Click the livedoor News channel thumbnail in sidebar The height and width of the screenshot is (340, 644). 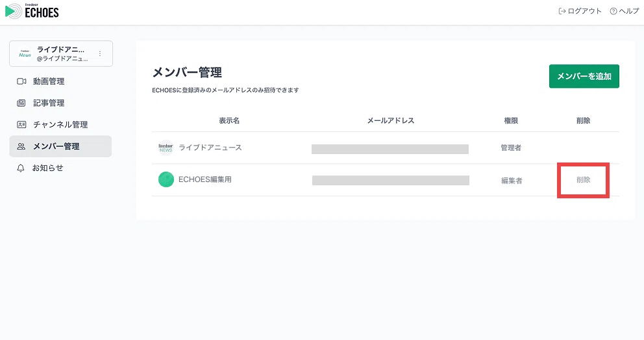tap(25, 54)
